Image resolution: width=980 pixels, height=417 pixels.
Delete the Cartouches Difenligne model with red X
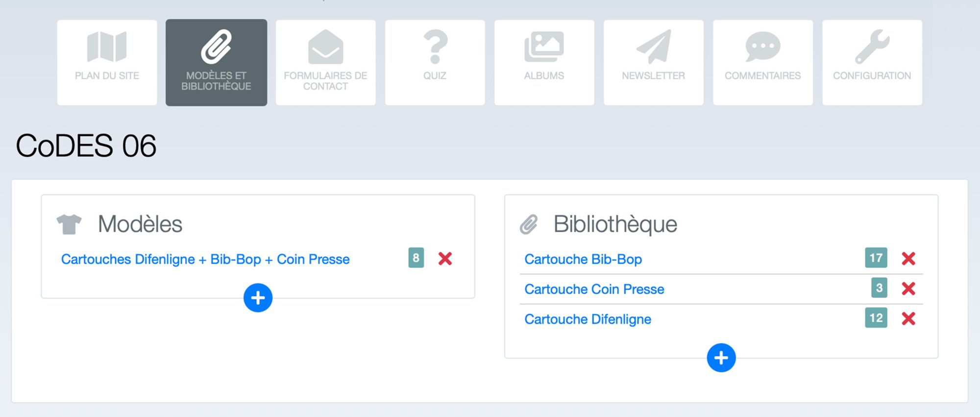tap(445, 258)
